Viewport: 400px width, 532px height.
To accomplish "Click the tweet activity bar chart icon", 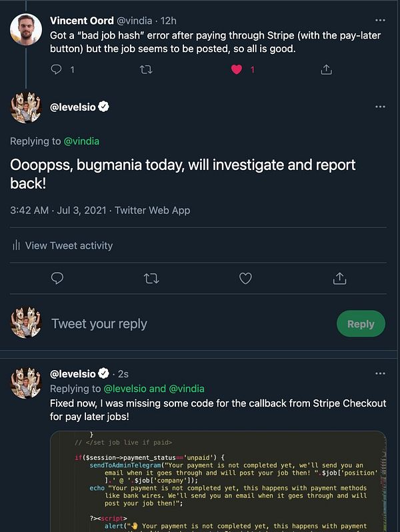I will coord(16,245).
